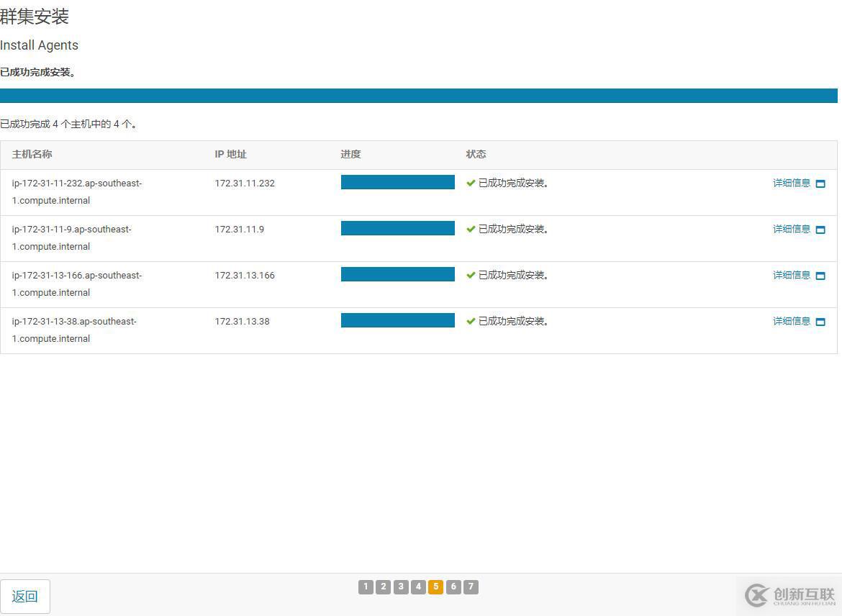Select current wizard step 5
842x616 pixels.
coord(436,586)
